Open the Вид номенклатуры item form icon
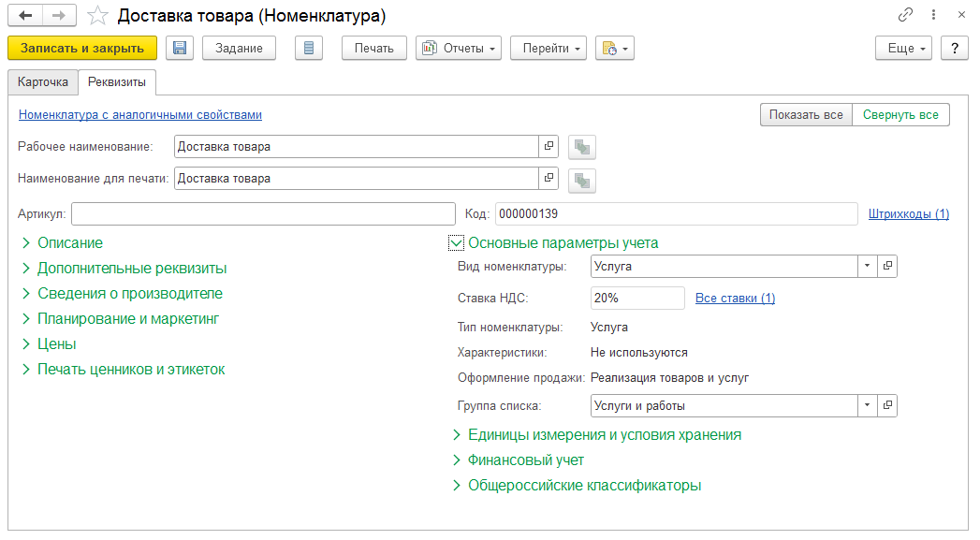980x540 pixels. [x=887, y=267]
